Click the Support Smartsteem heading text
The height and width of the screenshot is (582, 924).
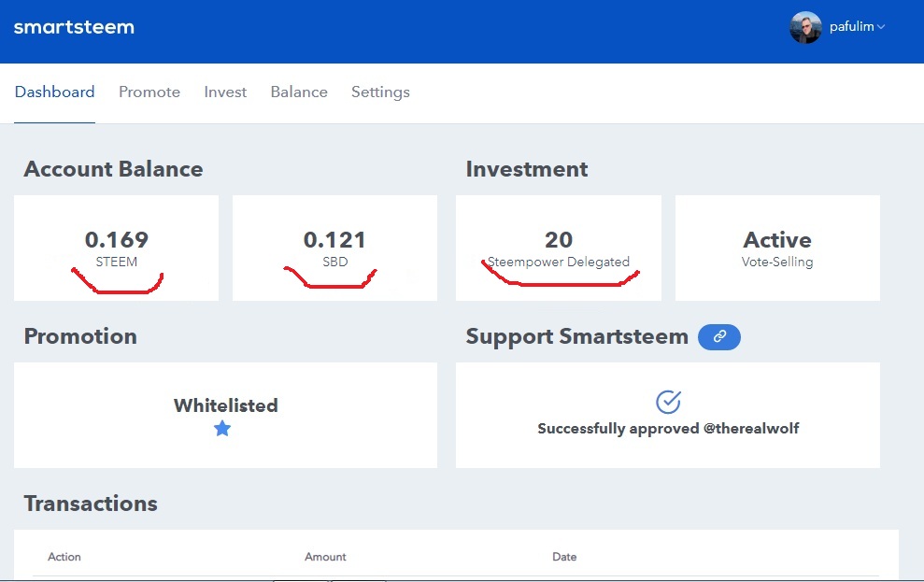coord(576,337)
